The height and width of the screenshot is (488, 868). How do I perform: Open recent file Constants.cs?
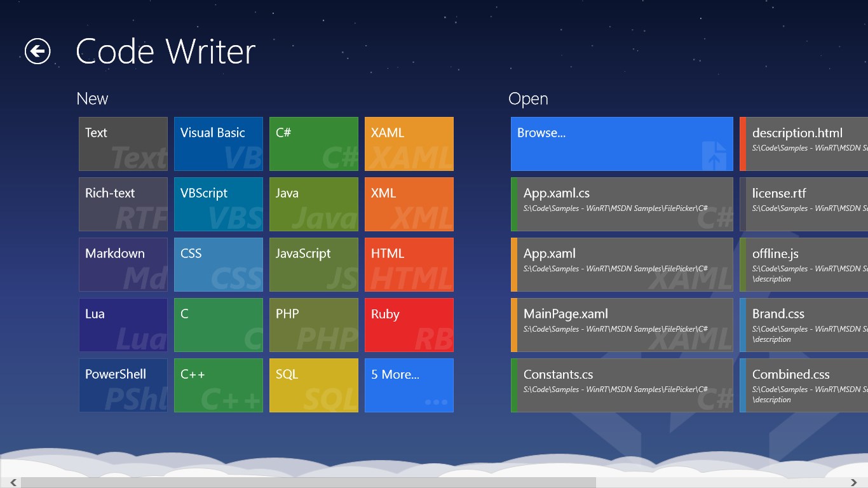[x=622, y=385]
